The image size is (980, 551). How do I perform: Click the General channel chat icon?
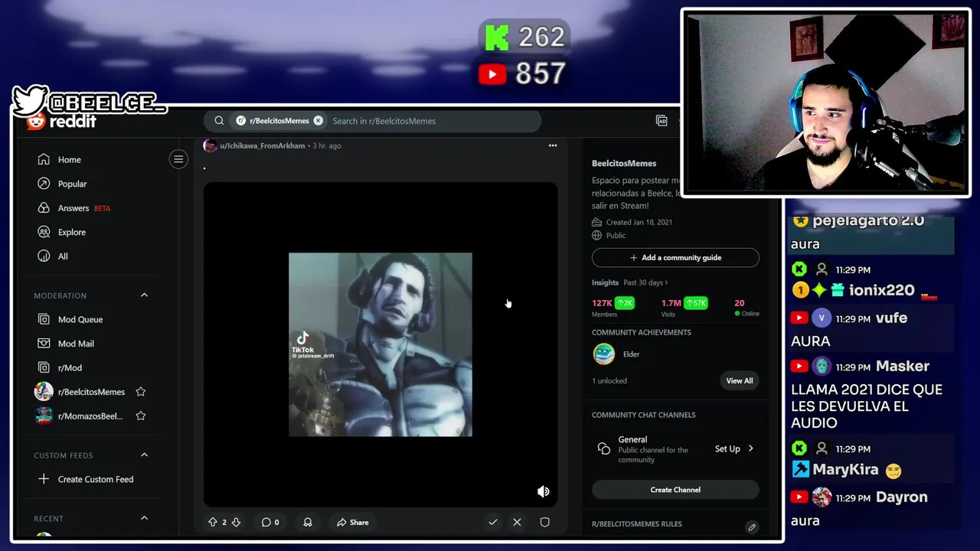point(604,448)
